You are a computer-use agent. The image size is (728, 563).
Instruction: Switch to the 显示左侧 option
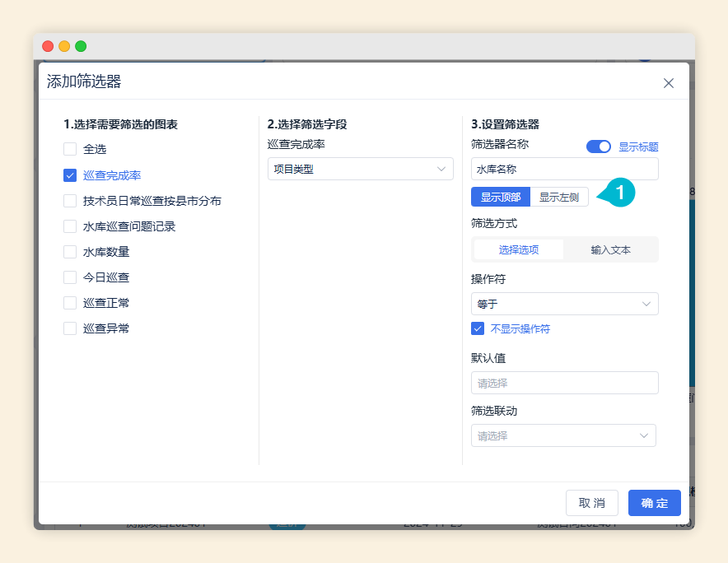tap(559, 198)
